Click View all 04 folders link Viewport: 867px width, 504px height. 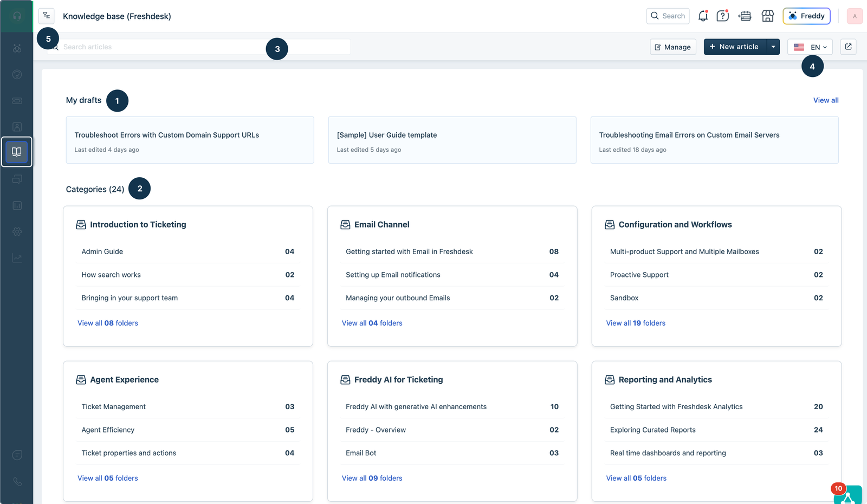[372, 323]
